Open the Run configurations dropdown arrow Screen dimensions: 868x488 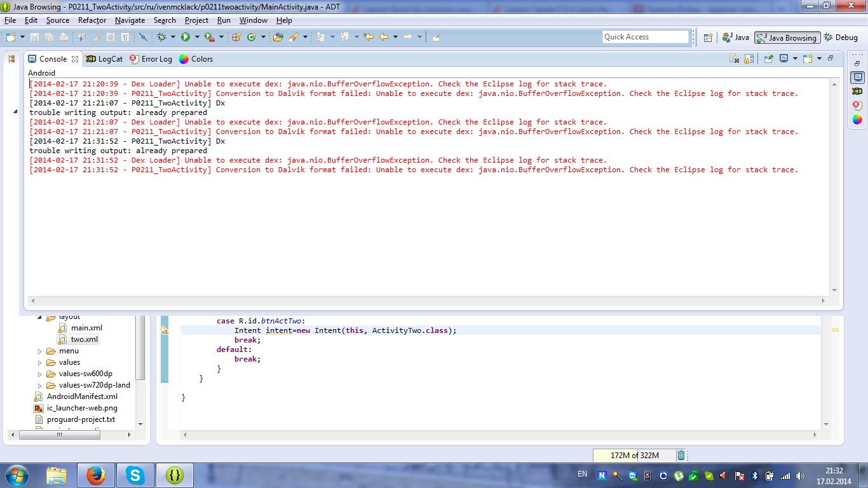197,37
